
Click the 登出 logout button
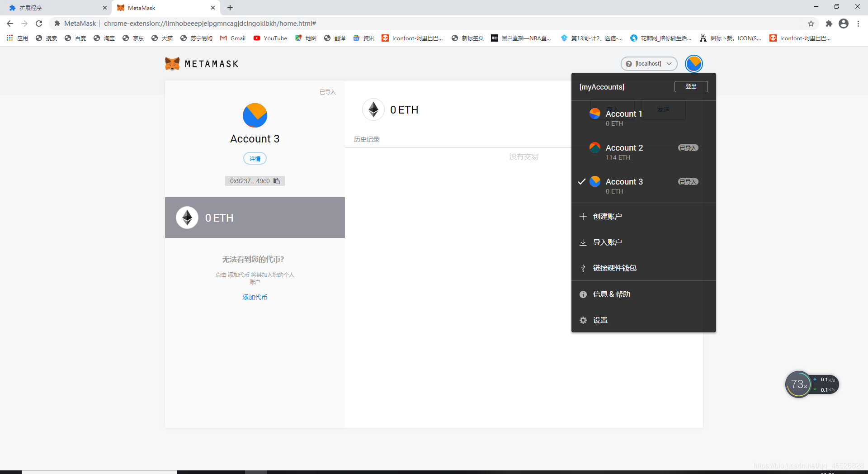point(691,86)
